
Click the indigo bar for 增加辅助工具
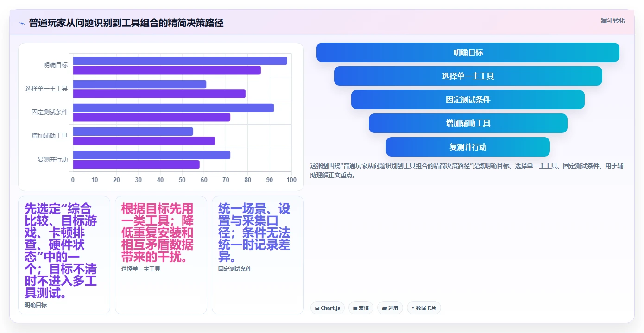point(133,132)
